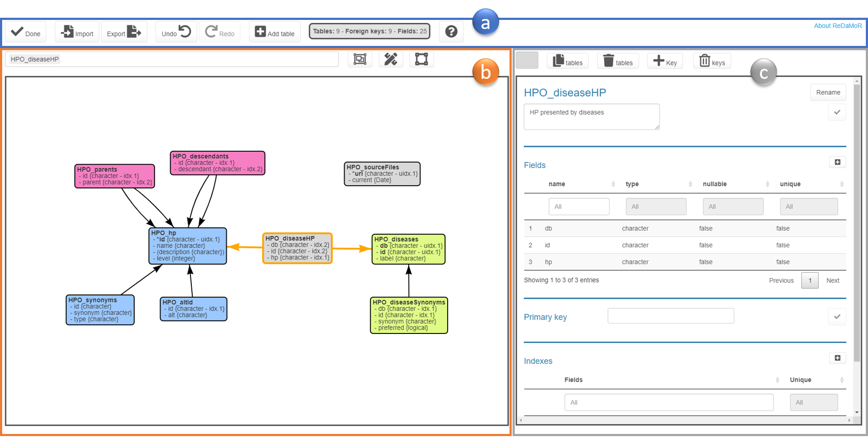868x440 pixels.
Task: Add a new index with plus icon
Action: (838, 358)
